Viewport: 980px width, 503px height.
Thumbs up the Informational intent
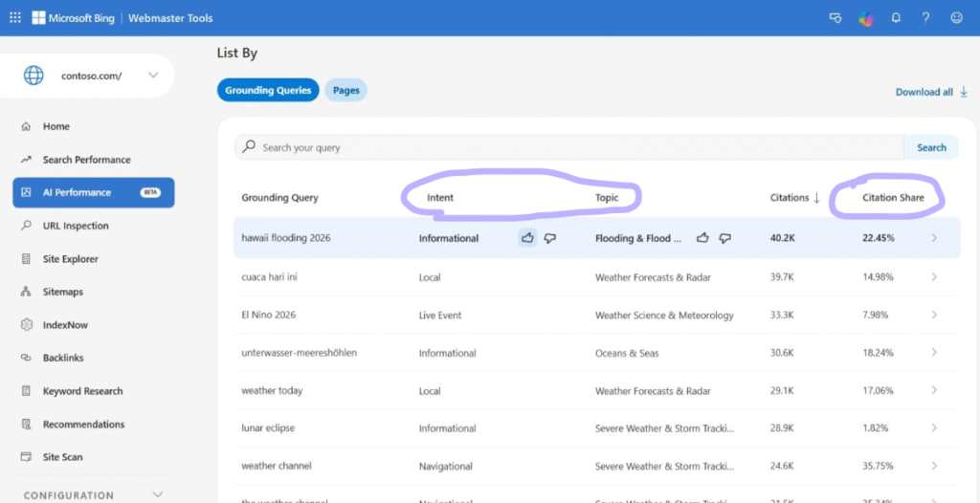pyautogui.click(x=527, y=238)
